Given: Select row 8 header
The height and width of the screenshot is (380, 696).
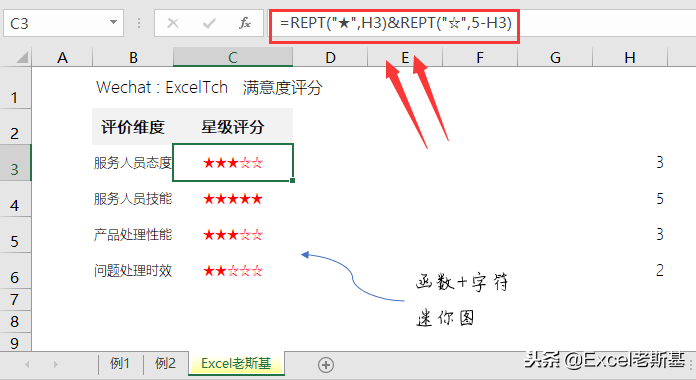Looking at the screenshot, I should point(15,321).
